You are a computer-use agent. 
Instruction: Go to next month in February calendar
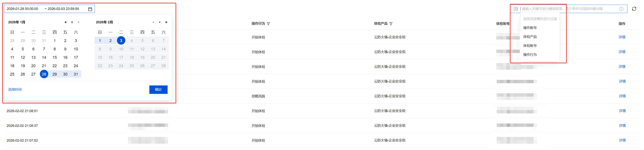point(166,22)
